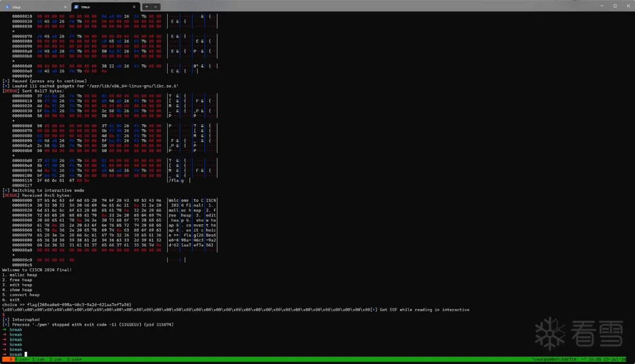Click the flag string after 'choice >>'
635x364 pixels.
tap(79, 305)
